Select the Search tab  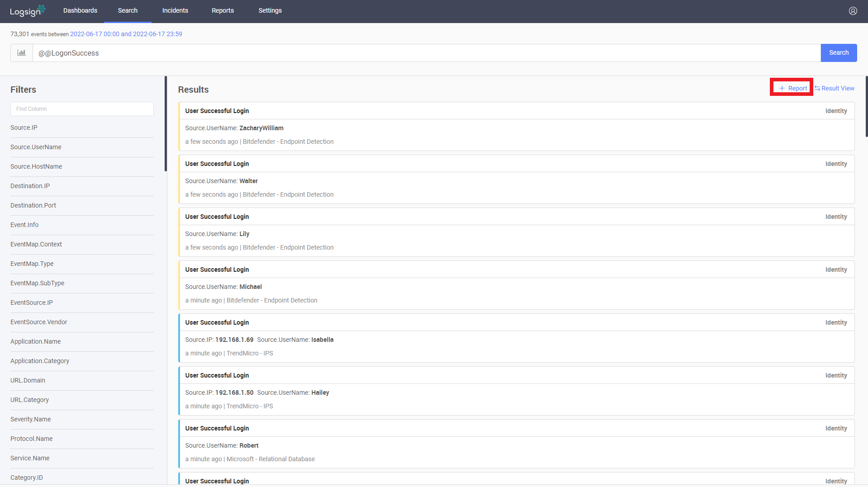[x=128, y=10]
